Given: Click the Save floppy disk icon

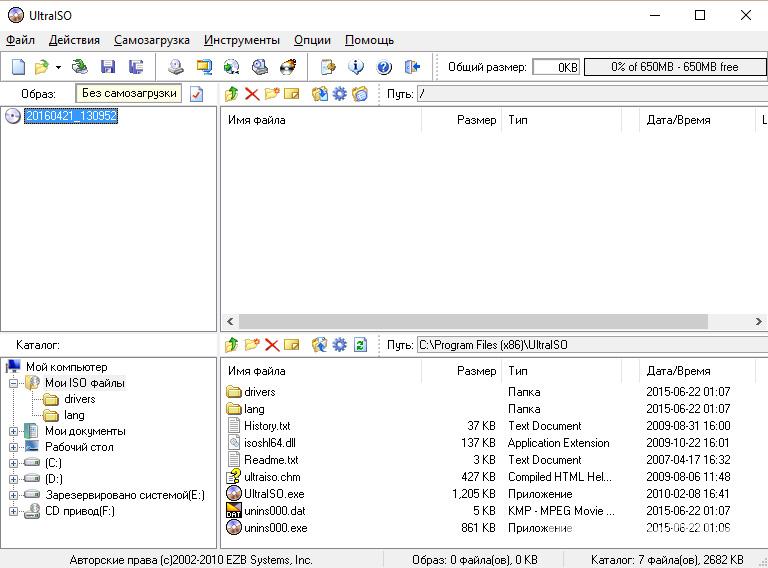Looking at the screenshot, I should (x=107, y=67).
